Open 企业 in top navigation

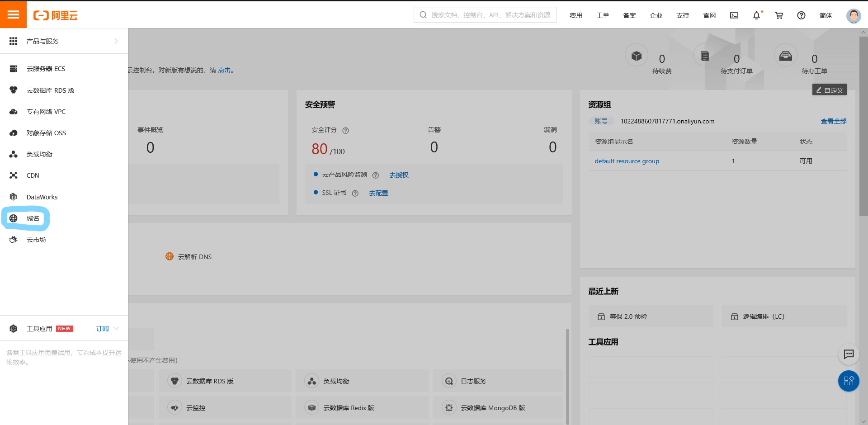pyautogui.click(x=656, y=15)
